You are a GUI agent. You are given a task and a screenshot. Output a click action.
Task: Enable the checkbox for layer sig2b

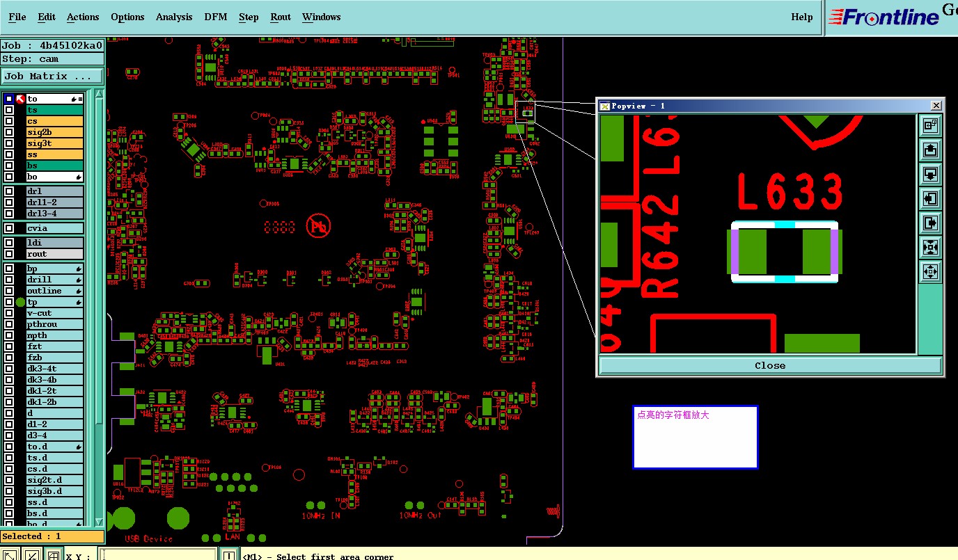coord(9,132)
